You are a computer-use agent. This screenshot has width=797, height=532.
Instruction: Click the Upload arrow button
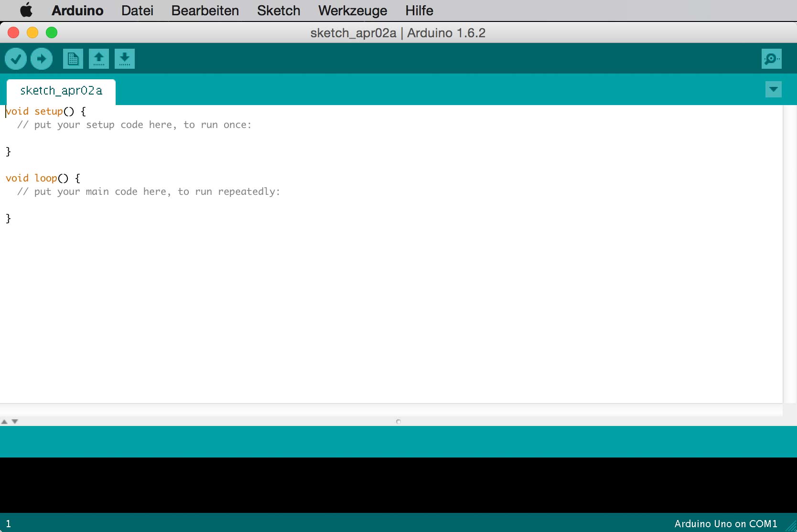point(42,59)
